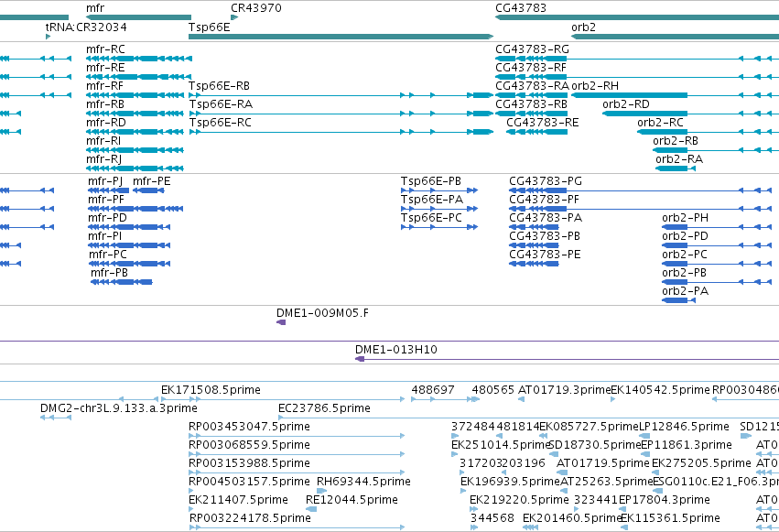Open EST EK171508.5prime
The height and width of the screenshot is (532, 779).
283,399
